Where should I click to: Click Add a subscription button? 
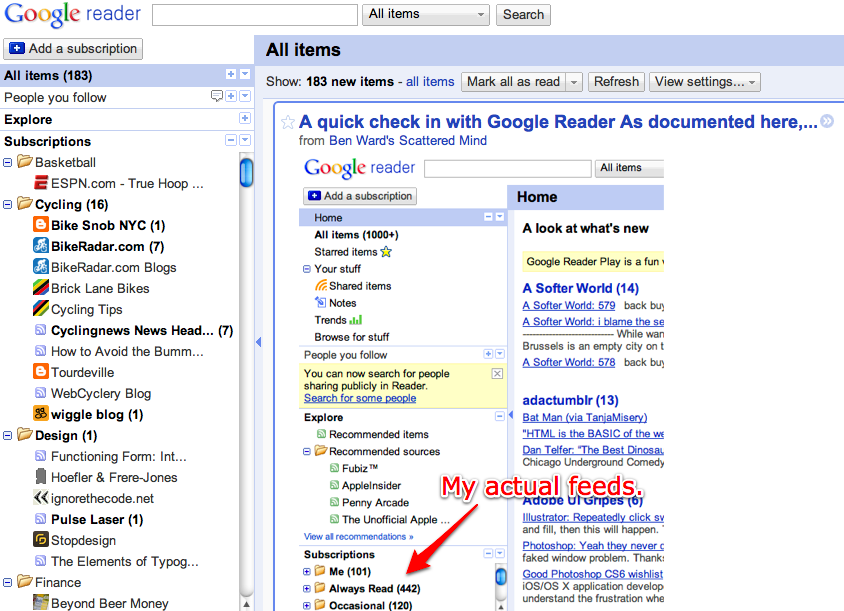[x=73, y=49]
